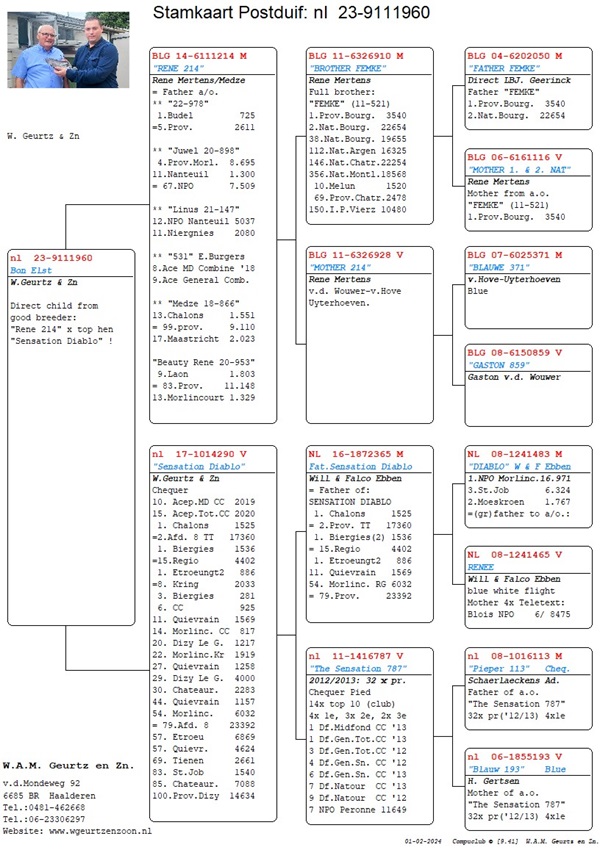Click pigeon name 'RENE 214'
The width and height of the screenshot is (600, 861).
tap(178, 68)
